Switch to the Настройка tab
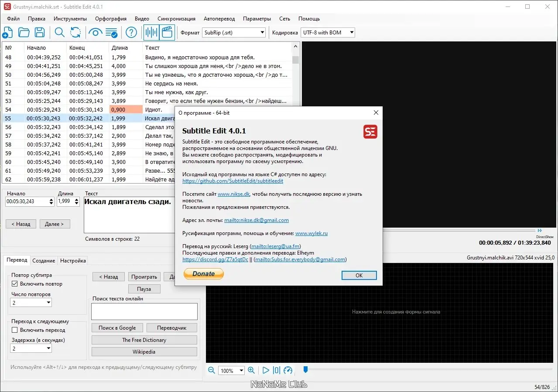558x392 pixels. 73,261
